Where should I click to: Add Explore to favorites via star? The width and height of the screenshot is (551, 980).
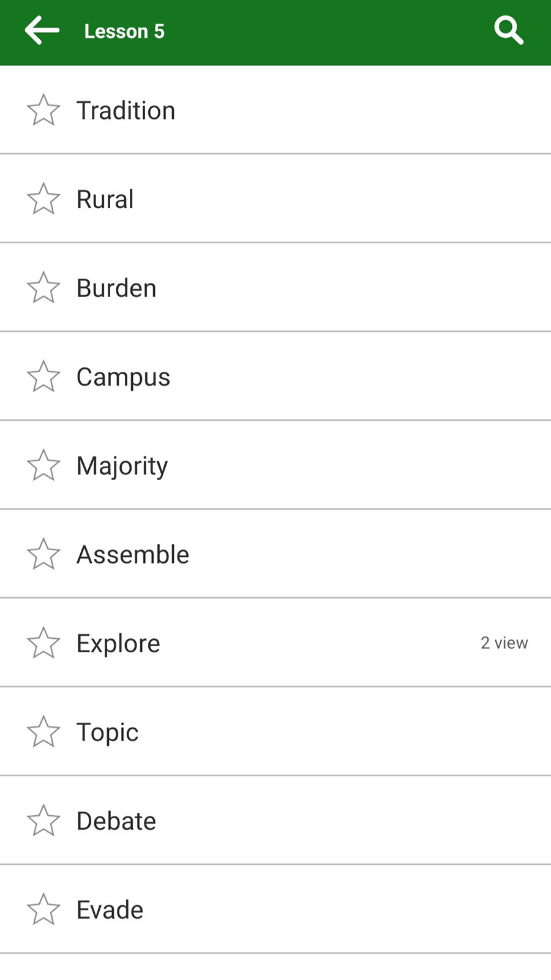[x=43, y=643]
